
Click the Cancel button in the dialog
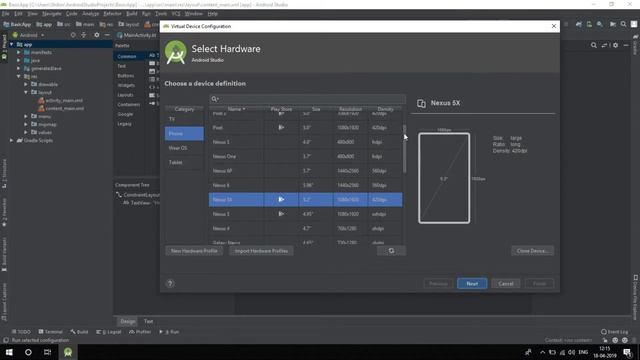(506, 284)
